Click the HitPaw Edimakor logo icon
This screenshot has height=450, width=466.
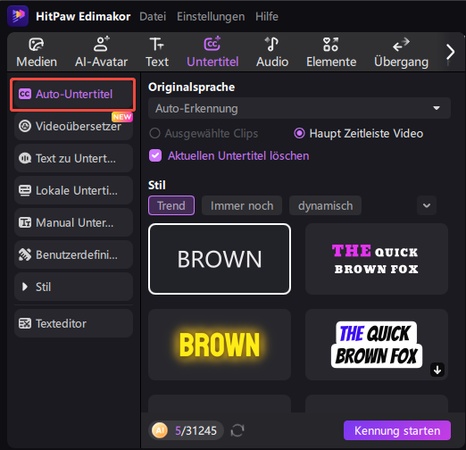(18, 16)
